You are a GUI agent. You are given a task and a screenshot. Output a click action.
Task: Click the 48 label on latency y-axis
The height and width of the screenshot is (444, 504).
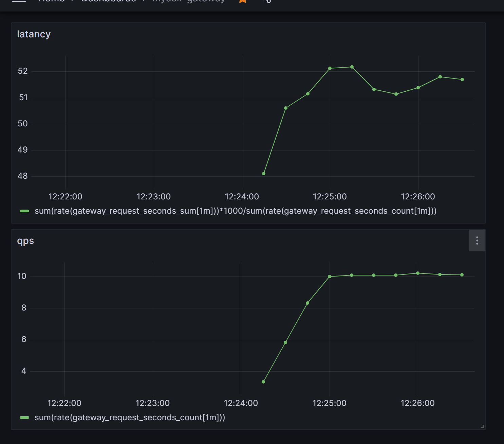coord(23,176)
